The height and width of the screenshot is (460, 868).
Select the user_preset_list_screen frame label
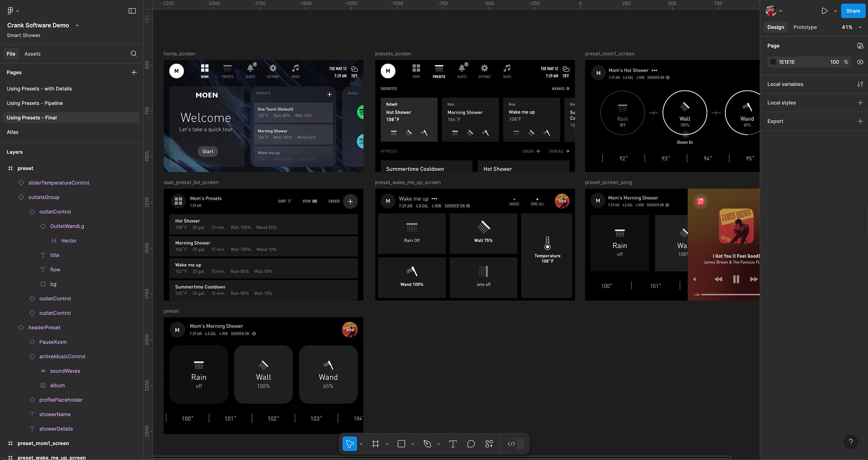[191, 183]
